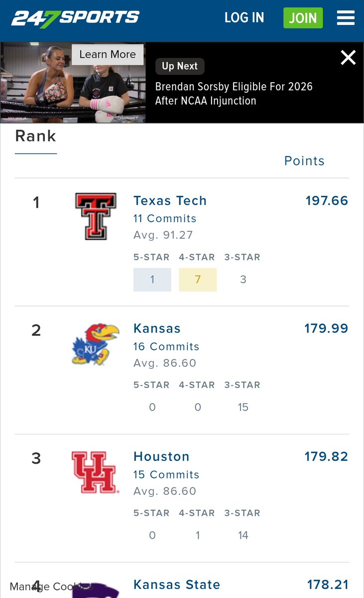Image resolution: width=364 pixels, height=598 pixels.
Task: Open Brendan Sorsby Up Next headline
Action: click(234, 94)
